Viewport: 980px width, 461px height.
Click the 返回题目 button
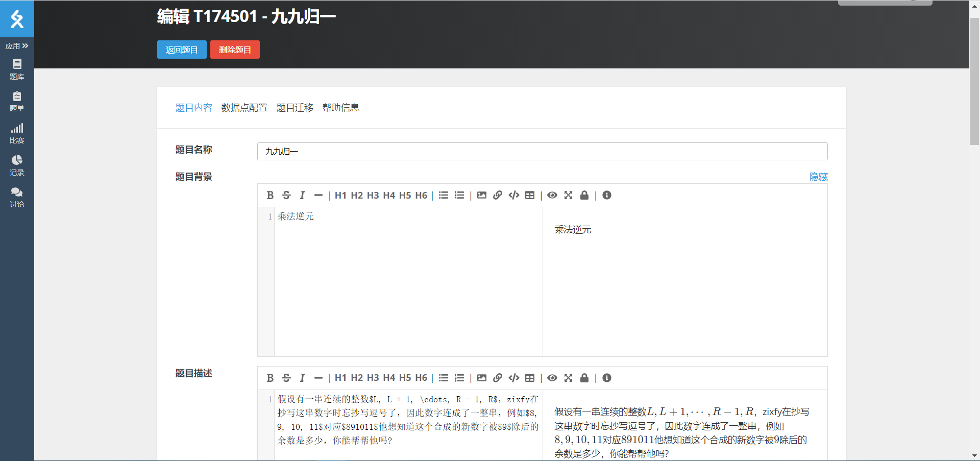[x=182, y=50]
